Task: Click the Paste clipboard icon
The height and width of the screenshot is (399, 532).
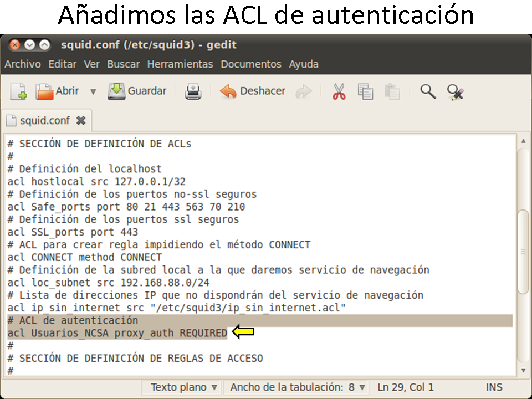Action: (x=392, y=91)
